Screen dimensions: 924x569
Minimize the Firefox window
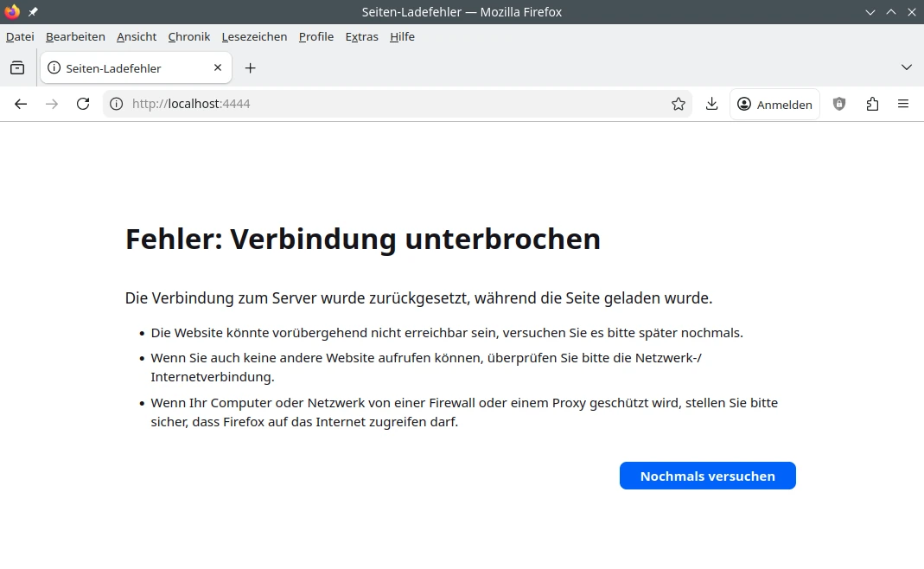click(x=870, y=12)
